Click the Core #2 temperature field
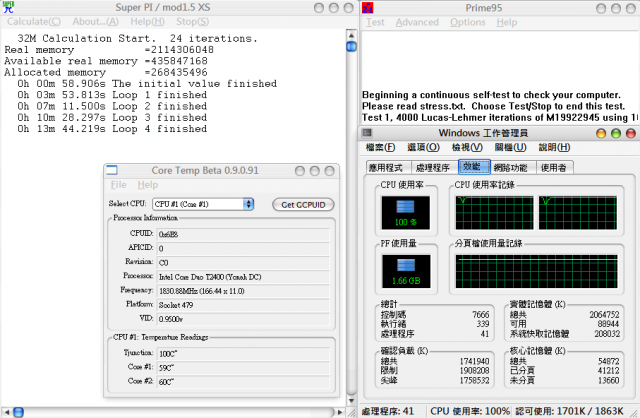 pos(243,381)
